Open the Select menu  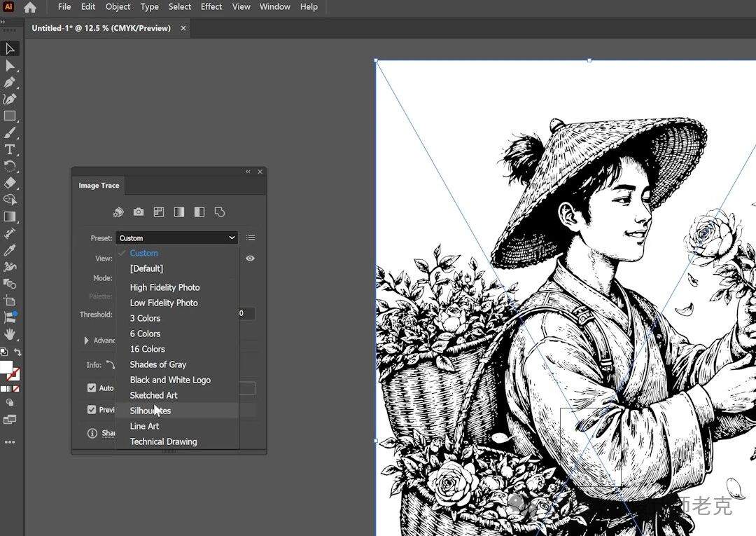click(180, 7)
